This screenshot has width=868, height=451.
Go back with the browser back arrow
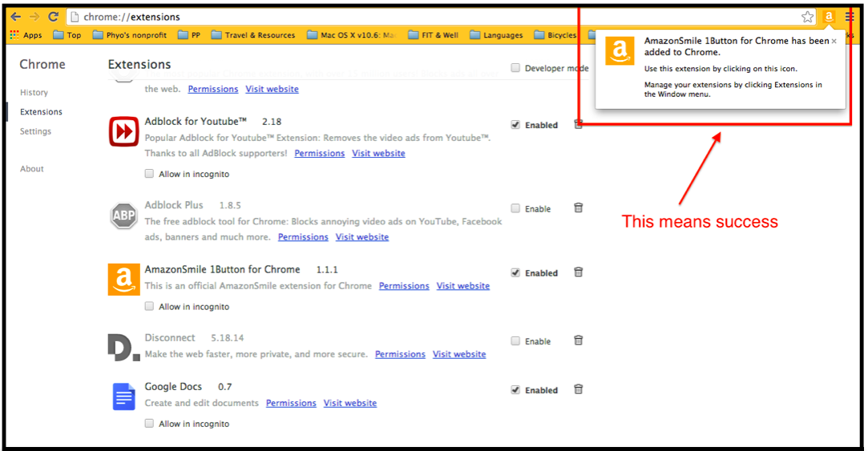pyautogui.click(x=16, y=17)
